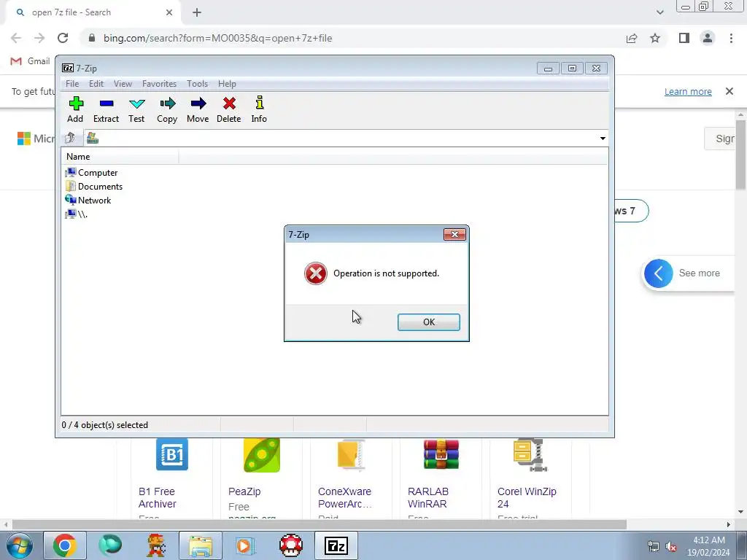747x560 pixels.
Task: Open Windows Explorer from taskbar
Action: coord(201,545)
